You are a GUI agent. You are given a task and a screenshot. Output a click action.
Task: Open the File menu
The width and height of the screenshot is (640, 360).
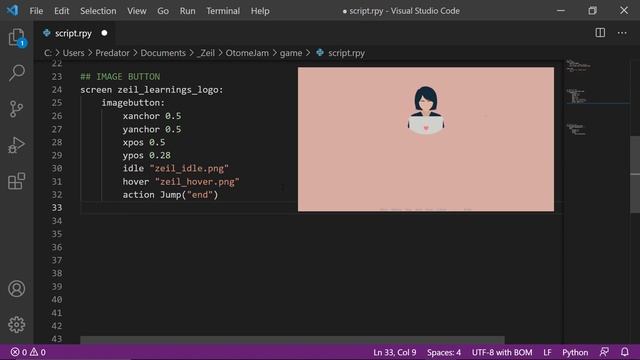(x=36, y=11)
